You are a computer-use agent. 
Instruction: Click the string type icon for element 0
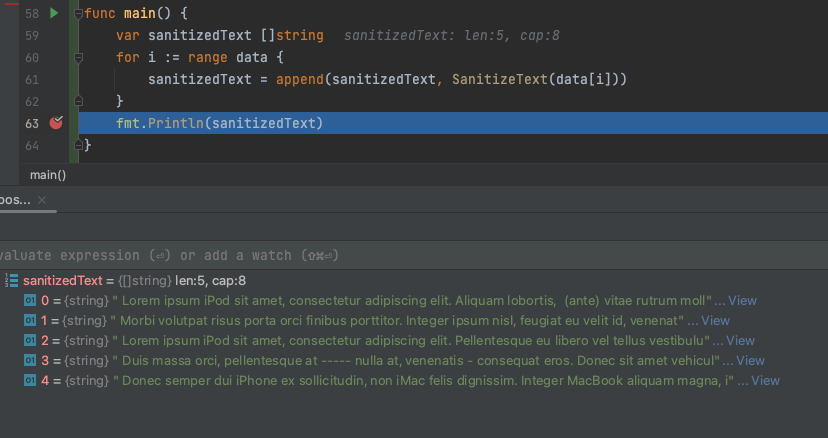[30, 301]
